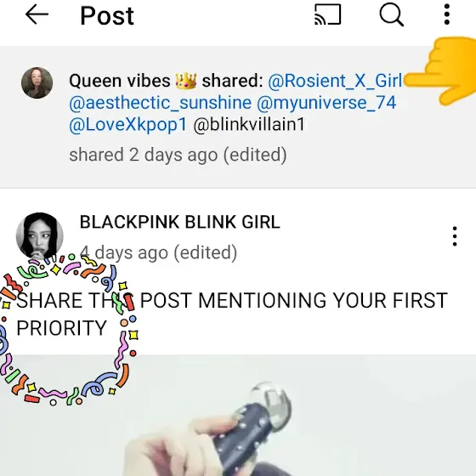
Task: Tap the Queen vibes profile avatar
Action: click(37, 83)
